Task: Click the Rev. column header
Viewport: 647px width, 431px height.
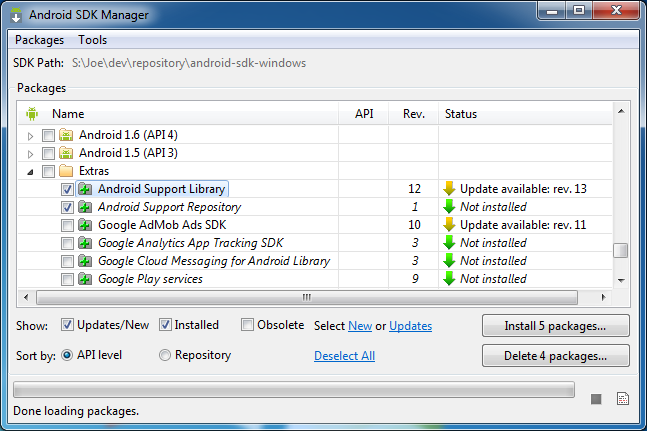Action: (x=415, y=114)
